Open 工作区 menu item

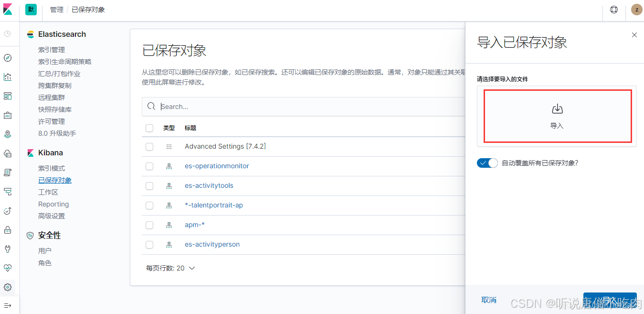tap(48, 192)
